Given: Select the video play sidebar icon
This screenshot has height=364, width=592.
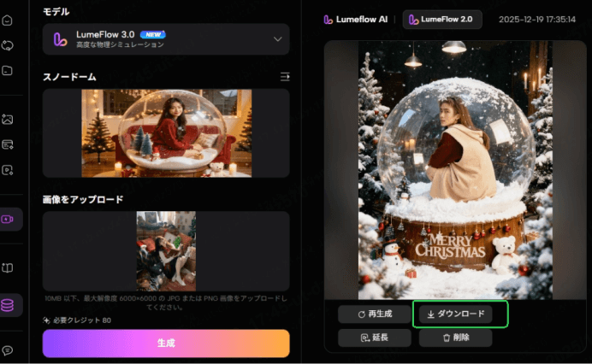Looking at the screenshot, I should [x=8, y=170].
